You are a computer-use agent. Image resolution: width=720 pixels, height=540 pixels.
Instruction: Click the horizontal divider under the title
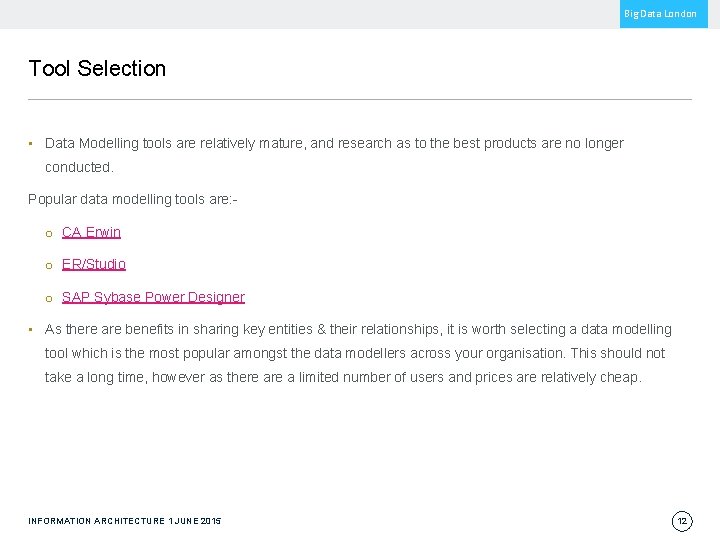pyautogui.click(x=360, y=99)
